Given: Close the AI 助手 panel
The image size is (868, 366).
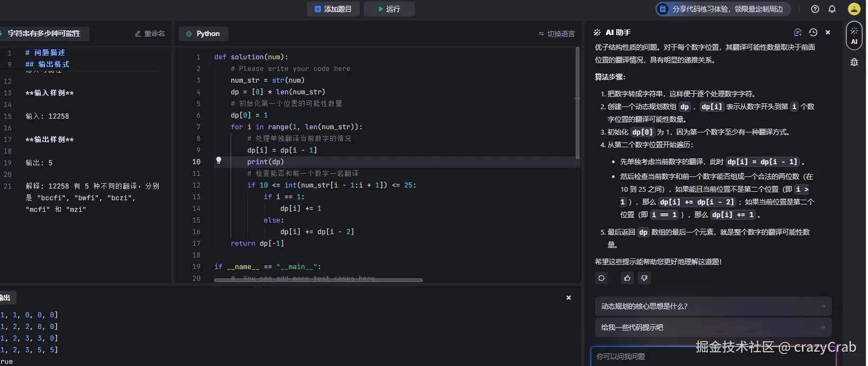Looking at the screenshot, I should coord(828,32).
